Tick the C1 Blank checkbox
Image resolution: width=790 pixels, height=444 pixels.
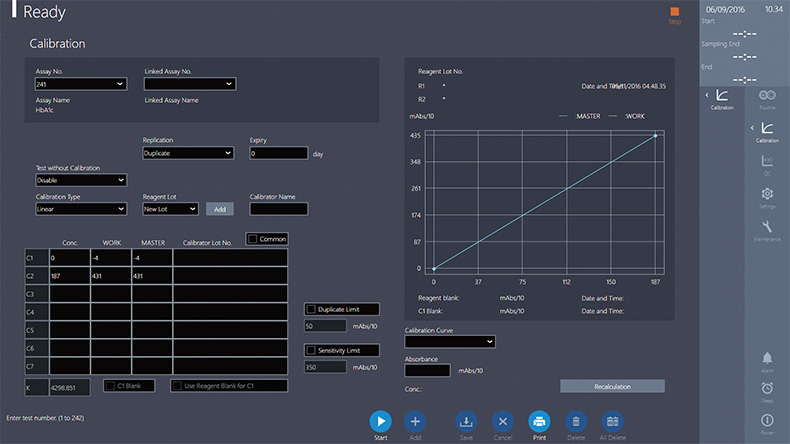pos(110,386)
